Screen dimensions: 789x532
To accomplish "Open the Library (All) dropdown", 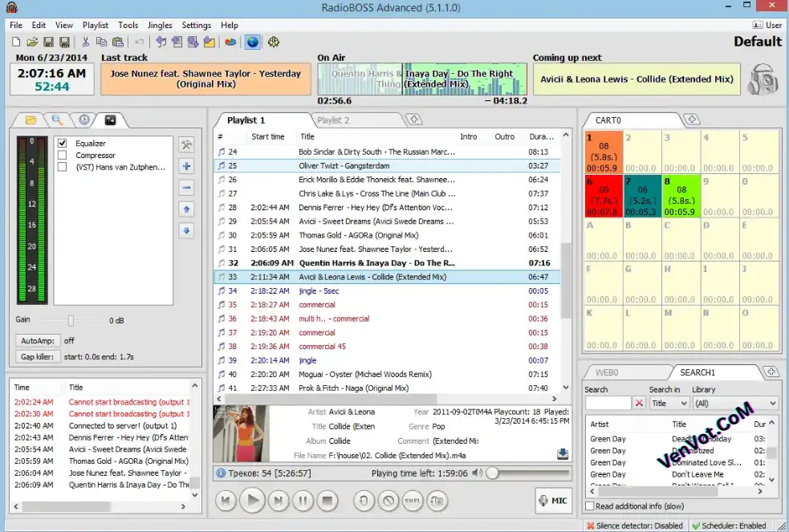I will click(x=734, y=404).
